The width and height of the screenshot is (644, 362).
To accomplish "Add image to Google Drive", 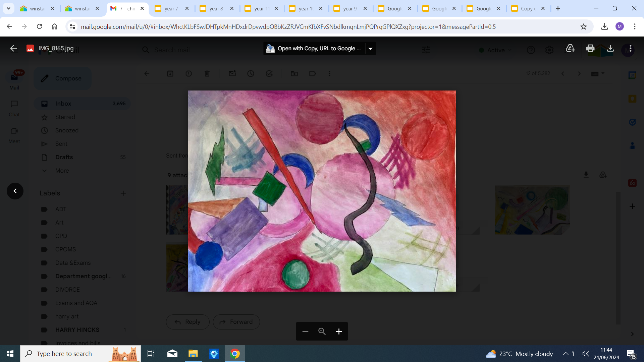I will (x=570, y=48).
